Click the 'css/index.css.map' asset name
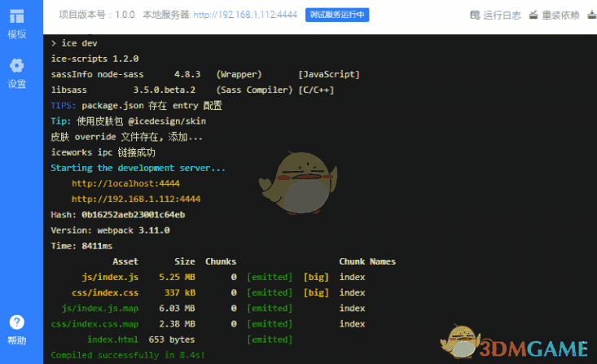Image resolution: width=597 pixels, height=364 pixels. point(94,324)
